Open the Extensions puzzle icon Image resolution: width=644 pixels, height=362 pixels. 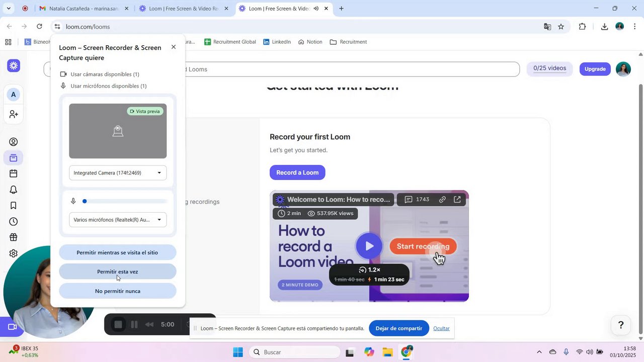tap(583, 27)
